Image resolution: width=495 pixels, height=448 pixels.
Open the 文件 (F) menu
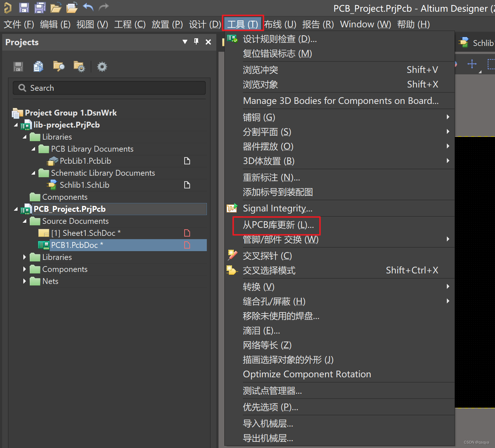[19, 24]
